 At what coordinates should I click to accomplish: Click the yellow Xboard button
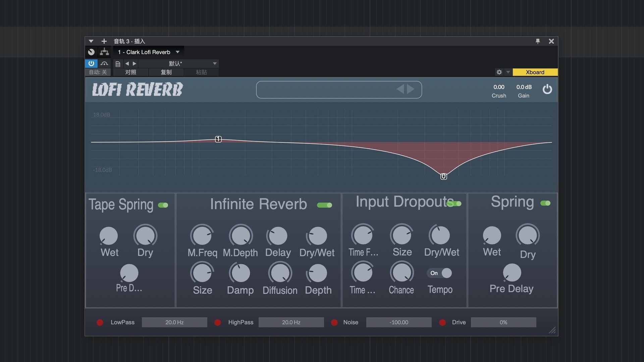pyautogui.click(x=535, y=72)
